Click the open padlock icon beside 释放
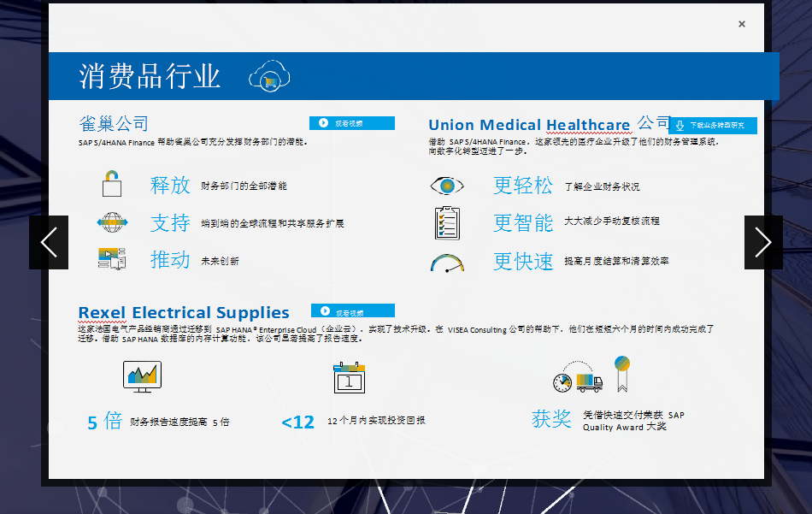This screenshot has height=514, width=812. tap(112, 184)
